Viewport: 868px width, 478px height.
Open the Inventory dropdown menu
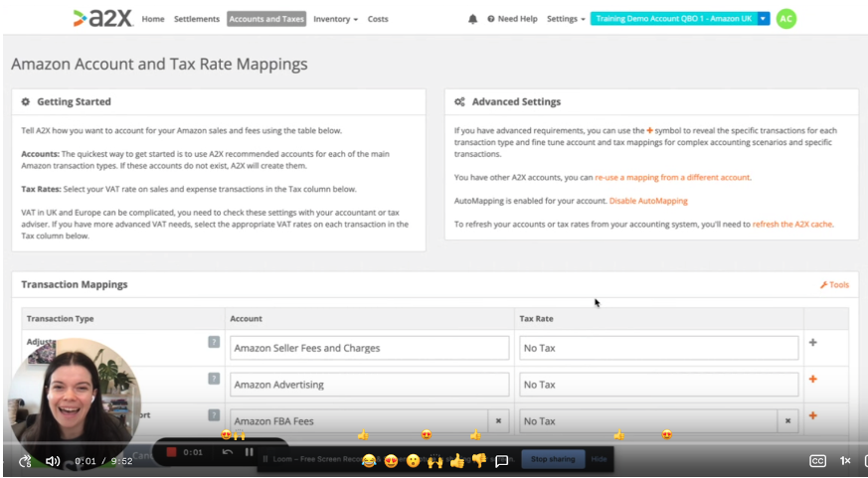(335, 19)
